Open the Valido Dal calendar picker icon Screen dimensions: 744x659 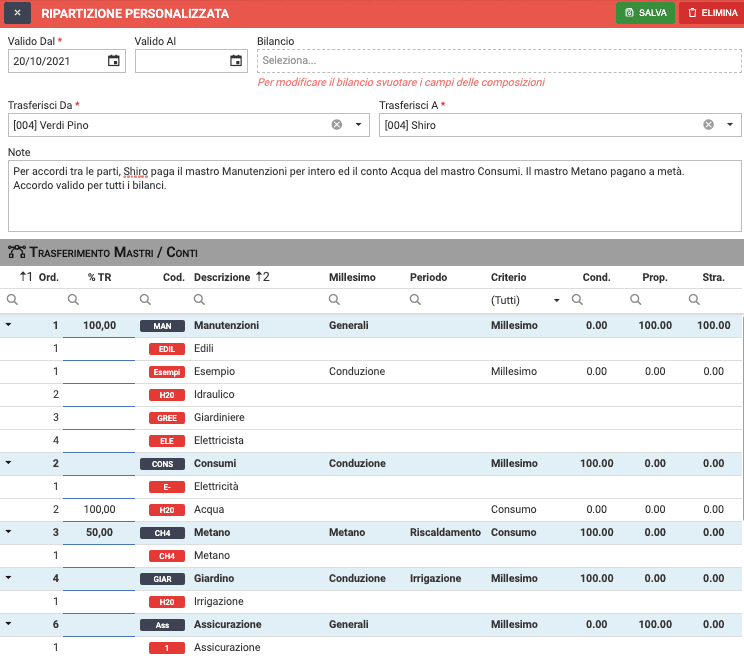[113, 61]
